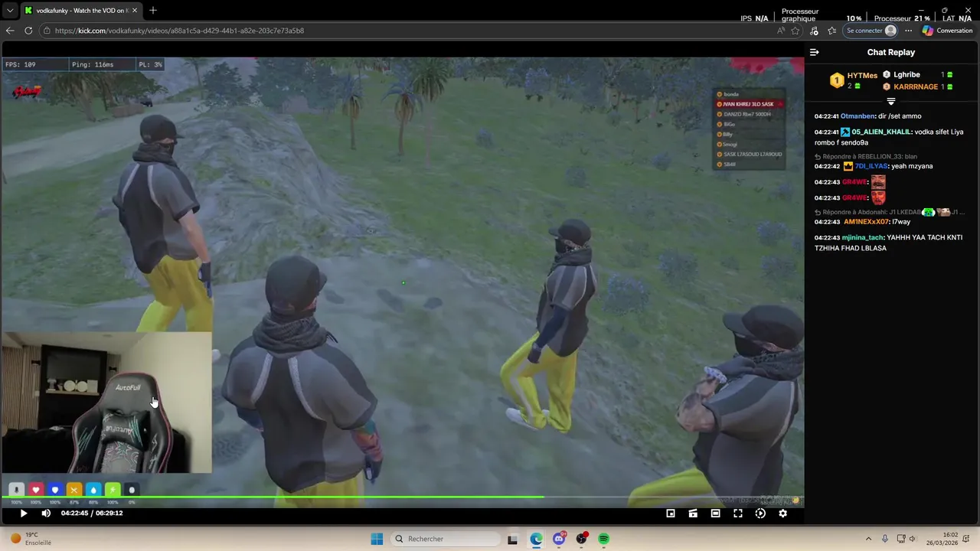Reload the Kick page
Image resolution: width=980 pixels, height=551 pixels.
tap(28, 31)
